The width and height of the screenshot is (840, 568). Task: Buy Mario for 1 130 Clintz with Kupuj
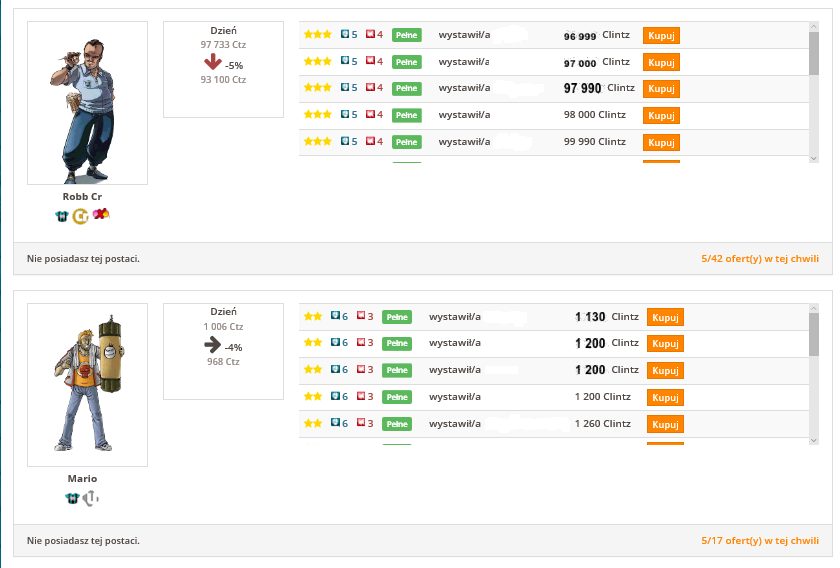[665, 317]
